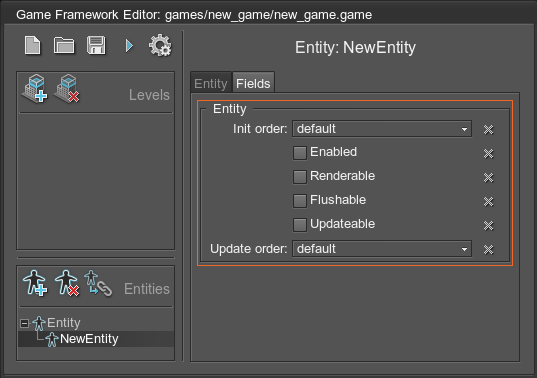Click the Init order label
Image resolution: width=537 pixels, height=378 pixels.
click(260, 129)
